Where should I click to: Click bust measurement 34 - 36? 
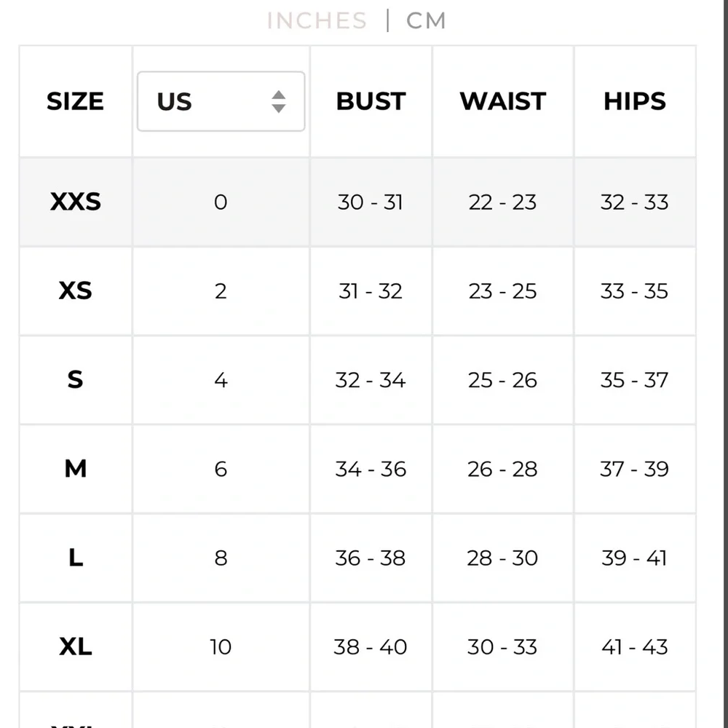point(371,469)
